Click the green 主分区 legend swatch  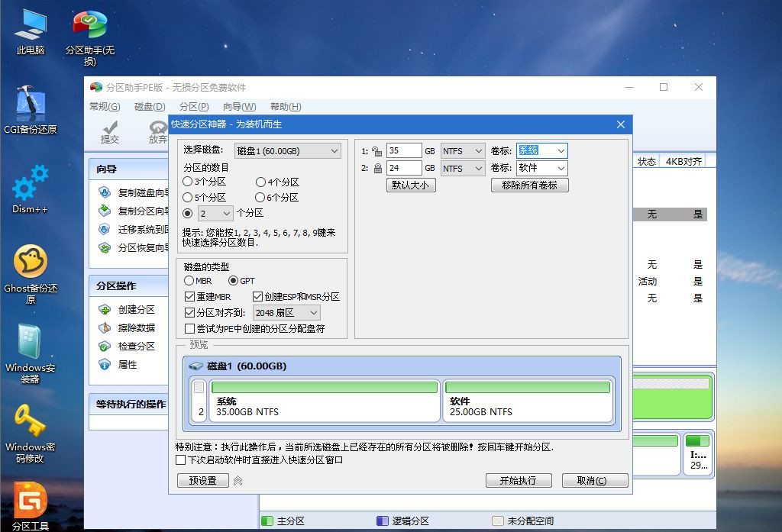[x=267, y=521]
